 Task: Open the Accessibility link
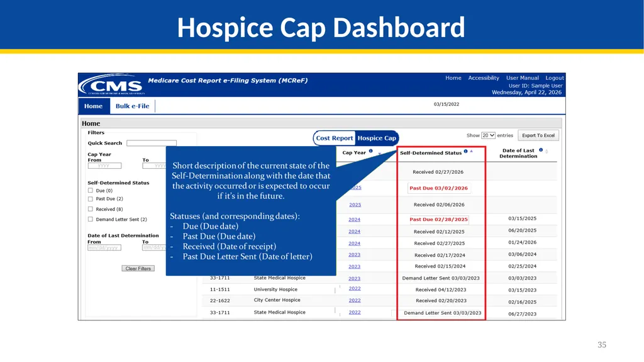click(x=484, y=77)
